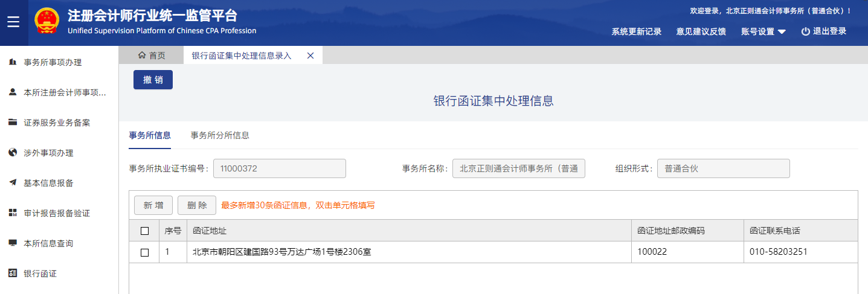Expand the 账号设置 dropdown

(764, 32)
